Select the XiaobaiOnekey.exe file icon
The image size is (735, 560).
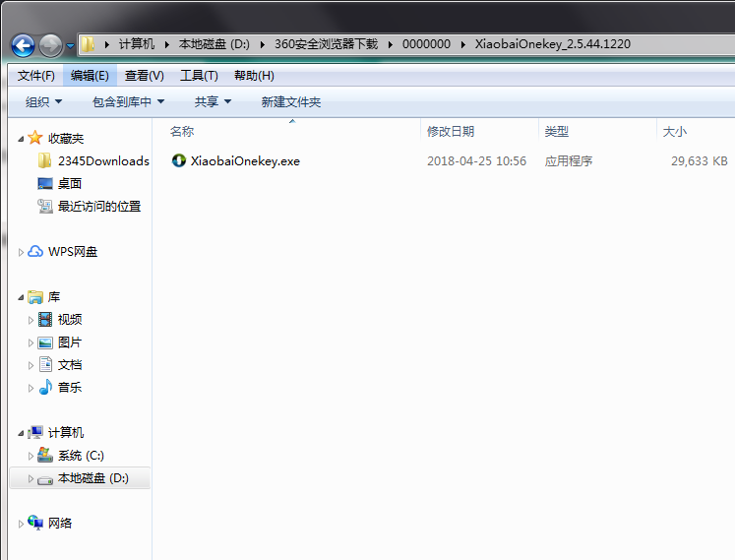click(179, 160)
